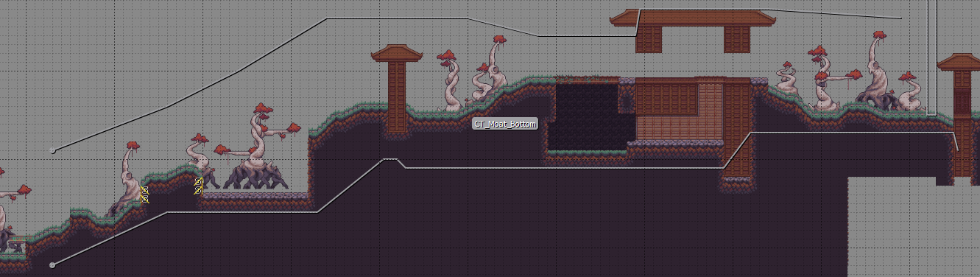Select the large floating pagoda roof
This screenshot has height=277, width=980.
693,18
